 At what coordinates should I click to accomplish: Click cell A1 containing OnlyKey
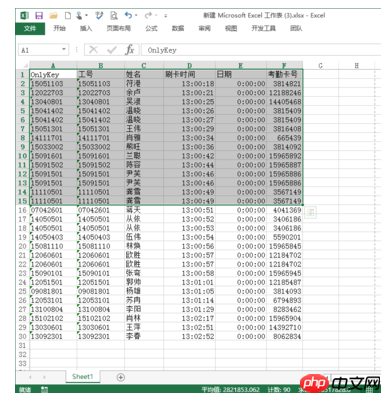click(x=53, y=74)
